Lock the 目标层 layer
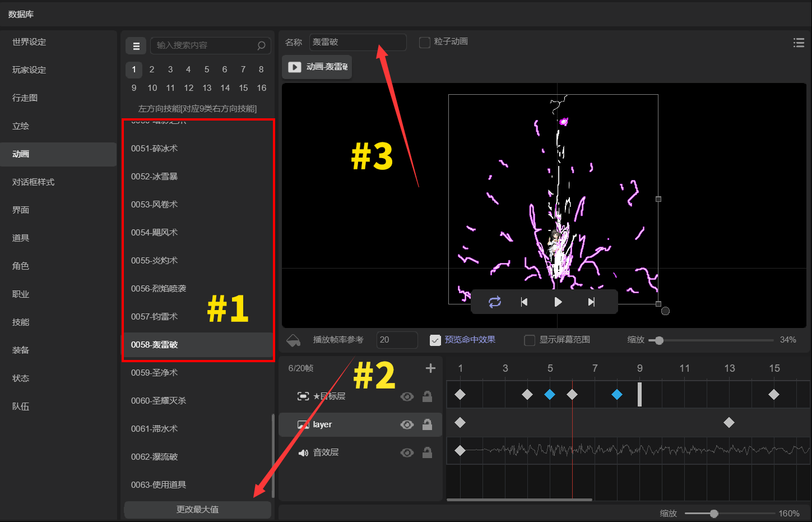Viewport: 812px width, 522px height. [427, 396]
